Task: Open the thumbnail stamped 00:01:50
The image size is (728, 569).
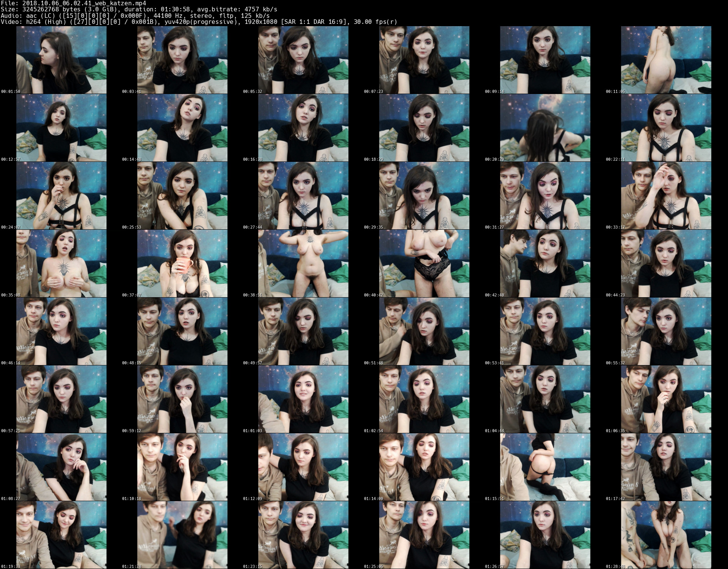Action: tap(61, 60)
